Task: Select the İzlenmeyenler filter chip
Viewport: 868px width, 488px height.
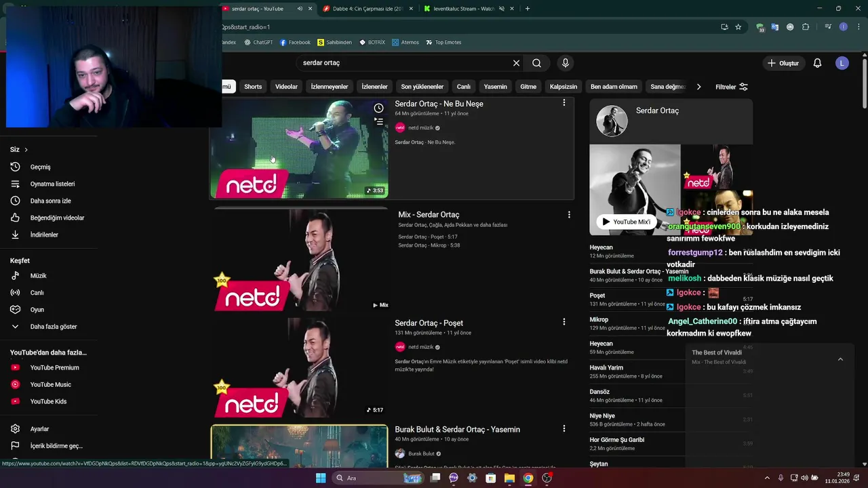Action: point(330,87)
